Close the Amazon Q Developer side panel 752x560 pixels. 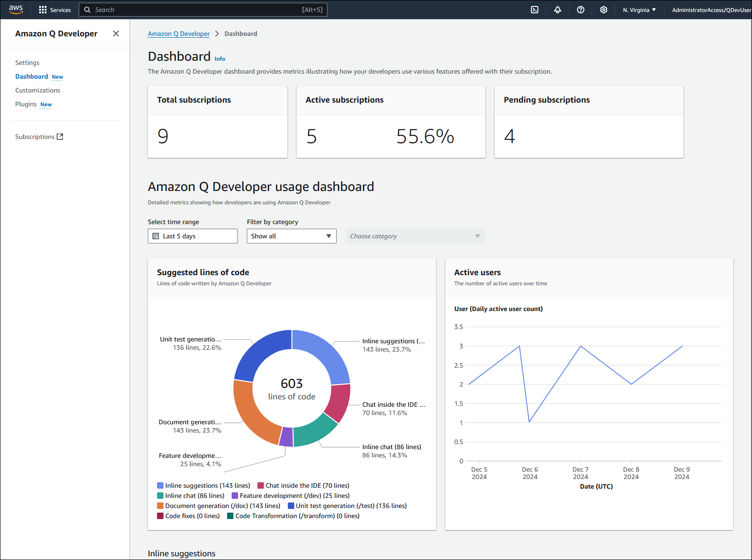(116, 33)
